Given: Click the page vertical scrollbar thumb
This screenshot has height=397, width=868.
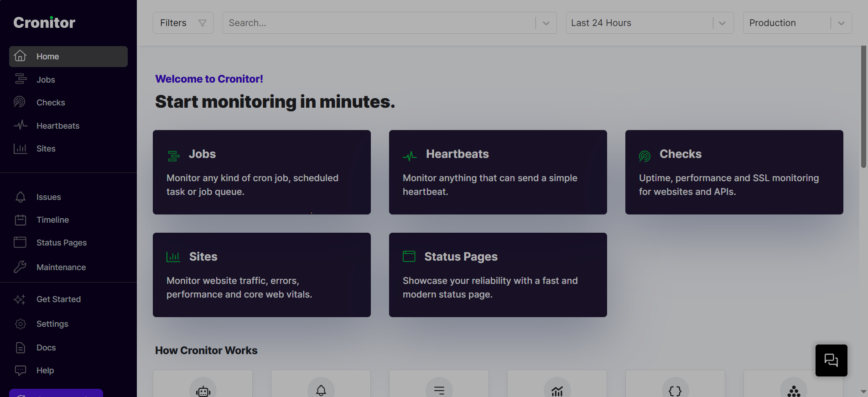Looking at the screenshot, I should (x=863, y=106).
